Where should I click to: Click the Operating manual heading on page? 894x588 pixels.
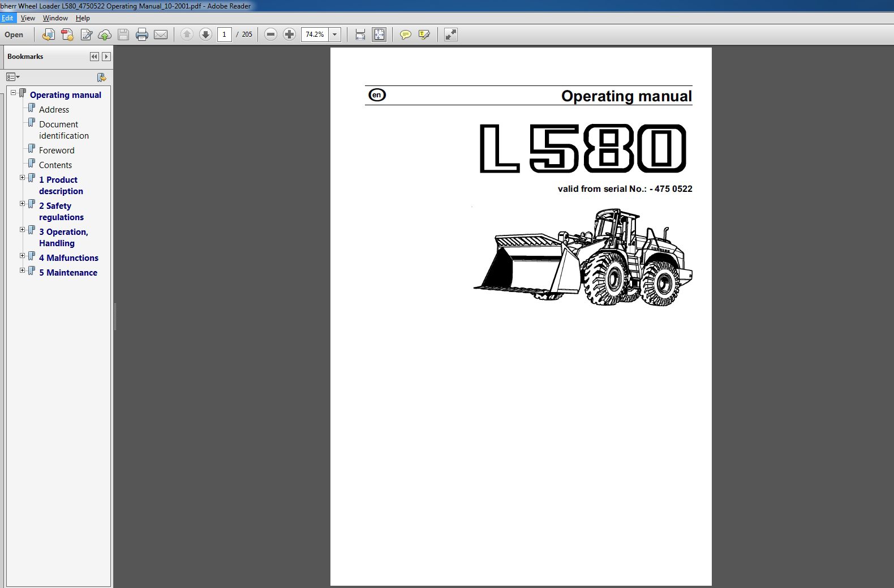626,96
